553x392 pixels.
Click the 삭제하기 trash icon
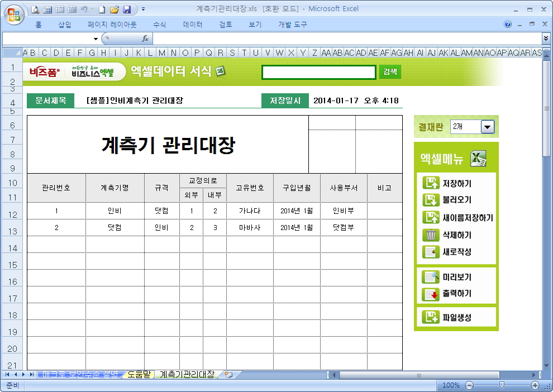431,235
